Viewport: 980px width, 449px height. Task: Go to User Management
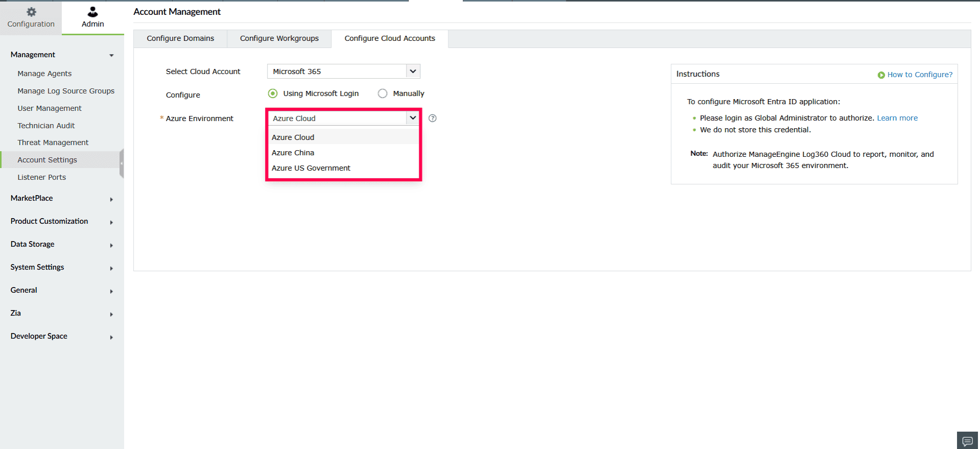[50, 108]
